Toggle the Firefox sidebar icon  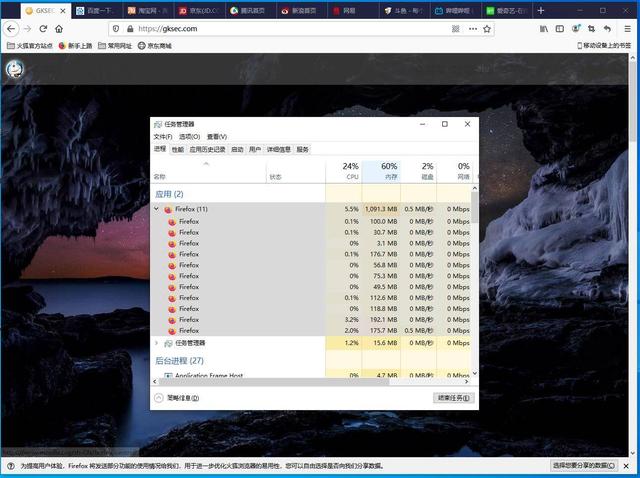click(560, 29)
